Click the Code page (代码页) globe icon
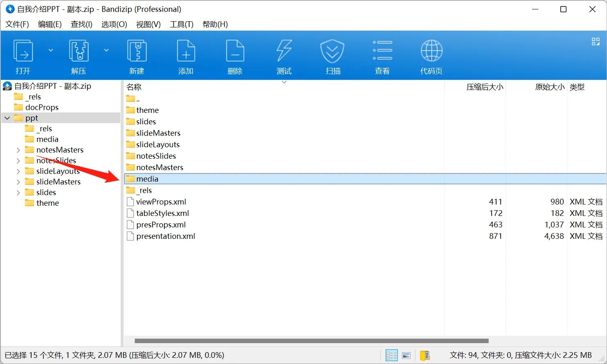 pos(431,51)
